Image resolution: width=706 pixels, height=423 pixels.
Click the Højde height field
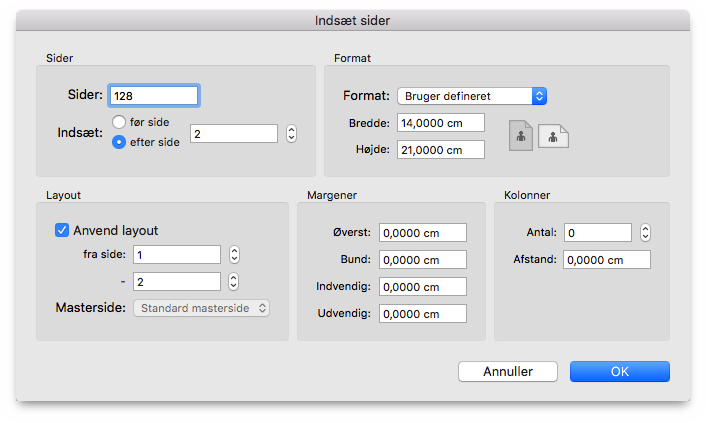click(x=441, y=150)
